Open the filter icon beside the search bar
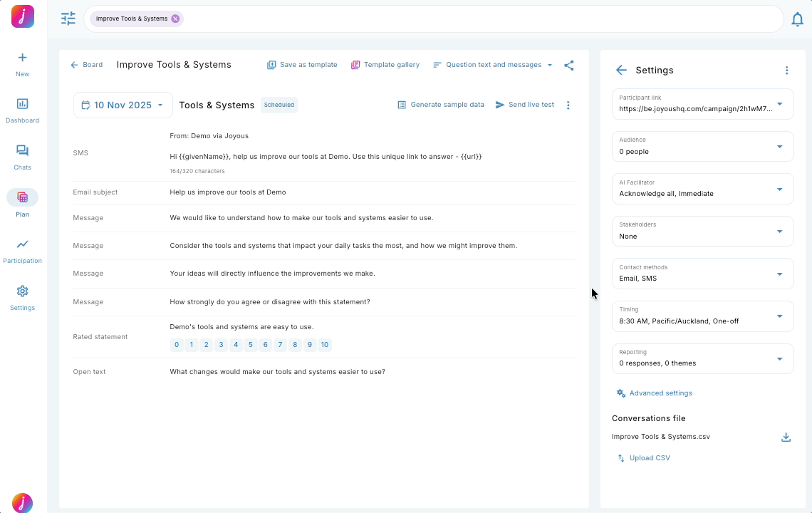This screenshot has height=513, width=812. [68, 19]
